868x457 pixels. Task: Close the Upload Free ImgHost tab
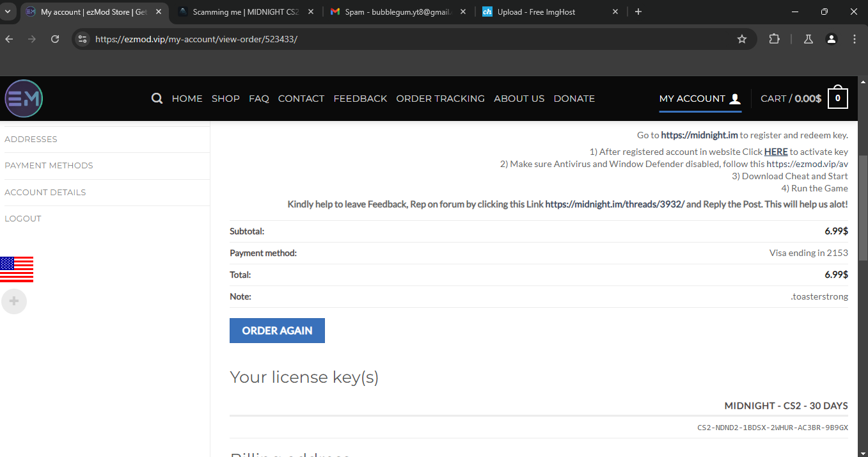[x=616, y=12]
